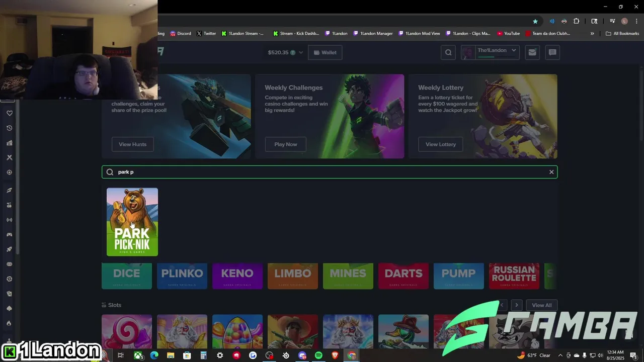
Task: Open chat bubble icon in header
Action: [552, 52]
